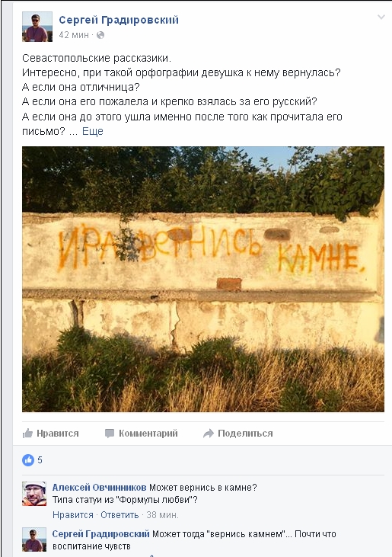The height and width of the screenshot is (557, 392).
Task: Open Сергей Градировский profile from post header
Action: coord(119,20)
